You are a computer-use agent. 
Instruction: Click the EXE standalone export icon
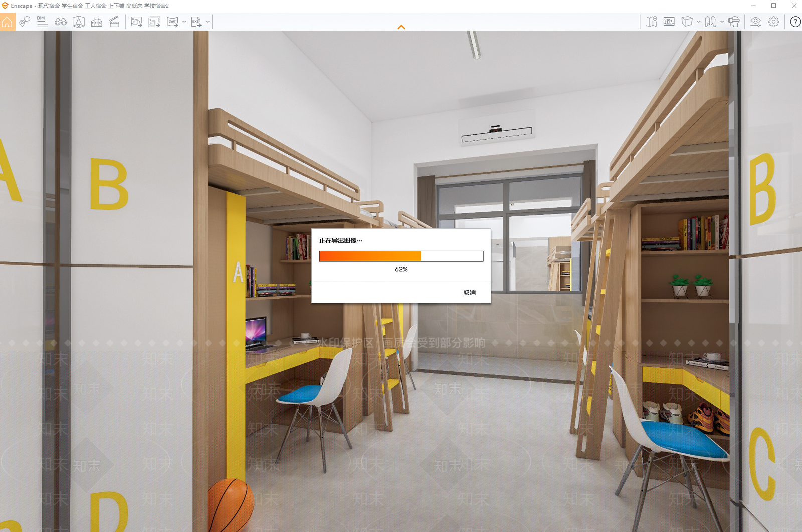tap(196, 22)
